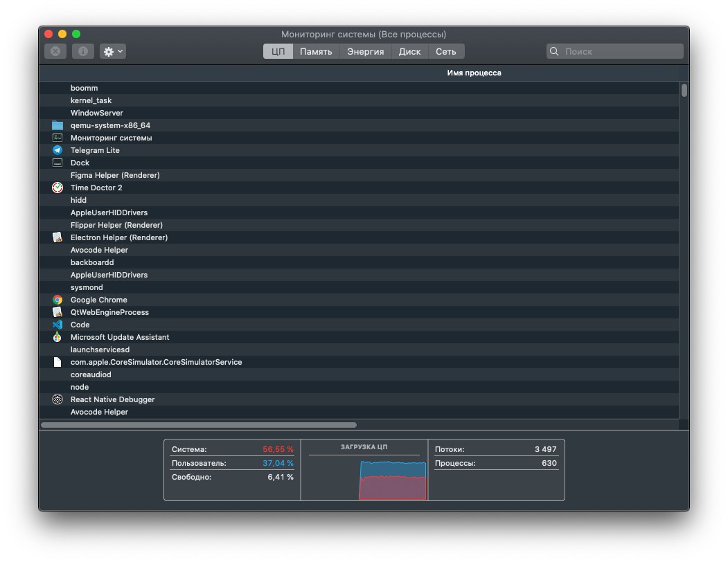Select the Avocode Helper row below backboardd's predecessor

point(359,250)
